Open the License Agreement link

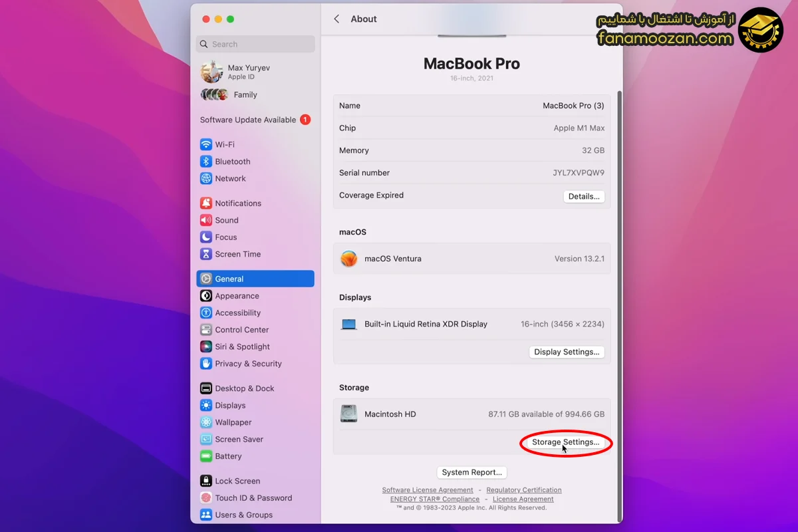click(x=523, y=499)
